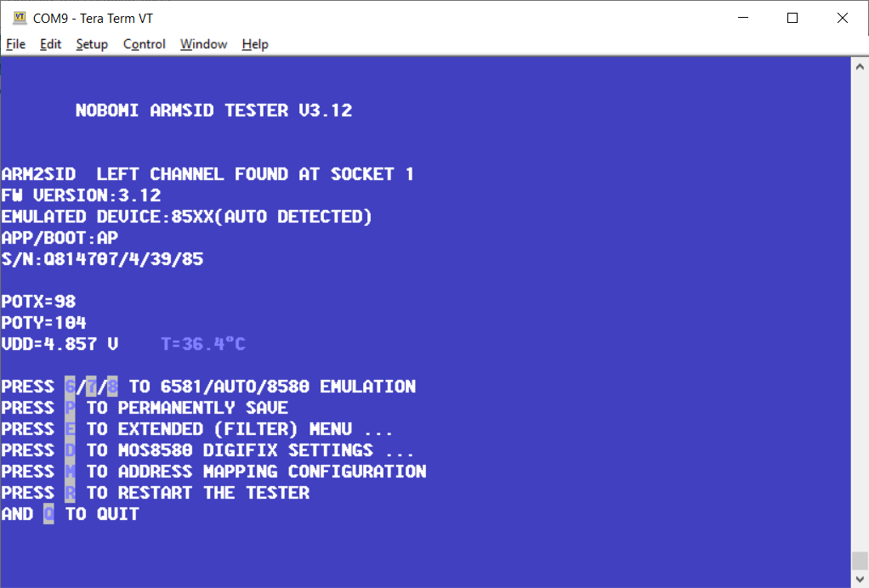This screenshot has height=588, width=869.
Task: Click the 'VDD=4.857 V' reading
Action: (x=60, y=344)
